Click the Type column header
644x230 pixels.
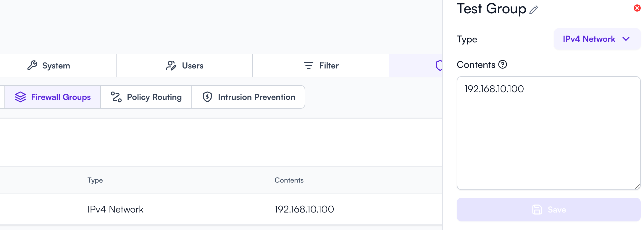click(95, 180)
